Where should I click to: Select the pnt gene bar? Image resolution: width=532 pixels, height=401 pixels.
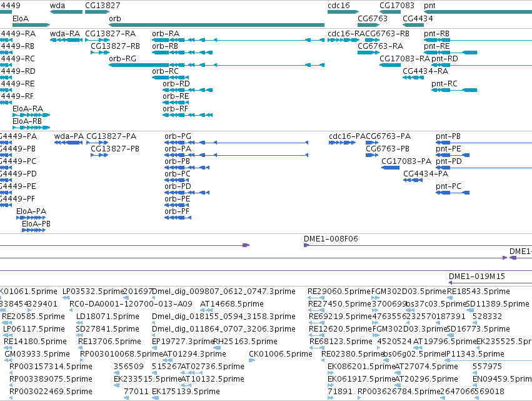[478, 12]
